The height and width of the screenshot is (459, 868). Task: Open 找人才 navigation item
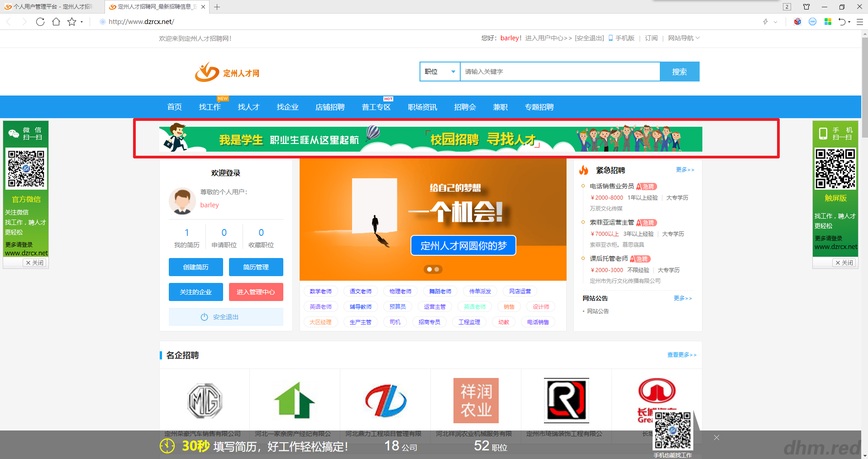coord(248,107)
